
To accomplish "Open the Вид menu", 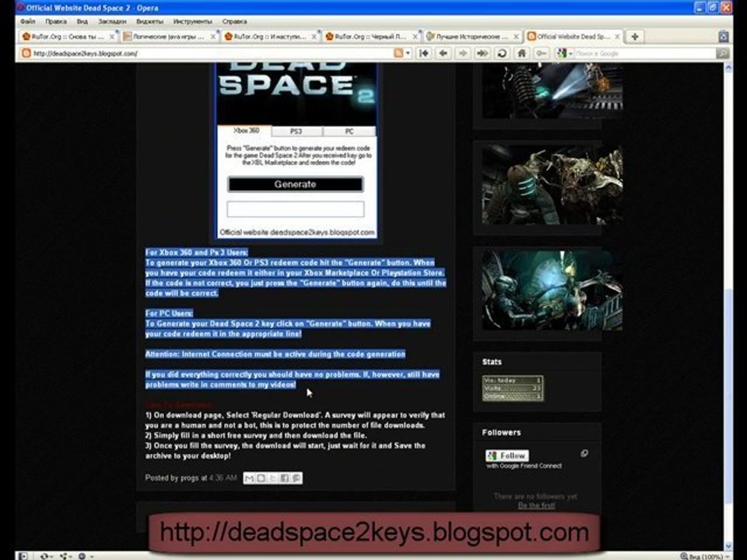I will coord(82,22).
